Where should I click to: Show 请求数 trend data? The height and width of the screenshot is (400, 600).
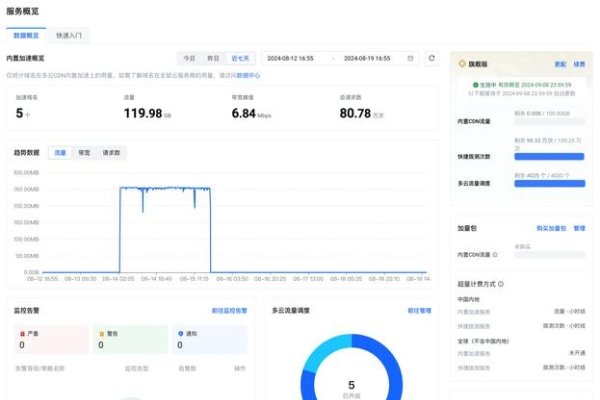(111, 153)
